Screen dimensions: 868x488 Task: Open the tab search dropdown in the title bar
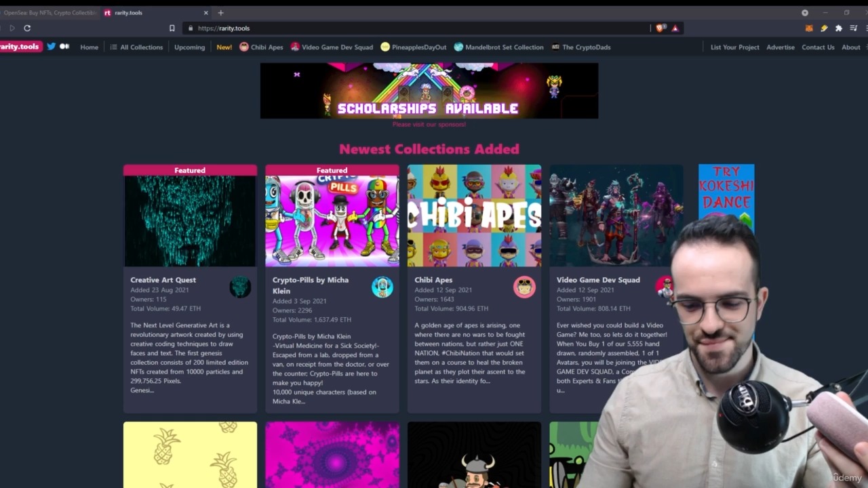[x=805, y=12]
